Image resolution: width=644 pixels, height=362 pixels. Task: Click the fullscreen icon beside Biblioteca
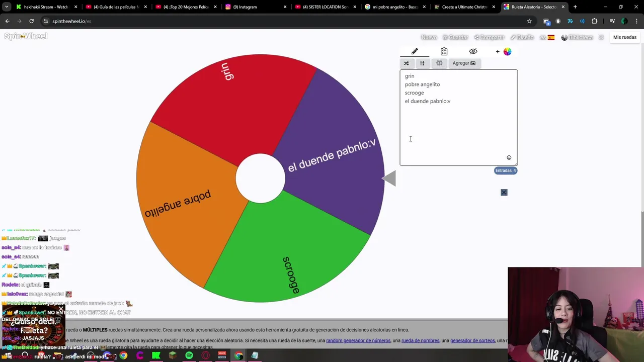point(601,37)
